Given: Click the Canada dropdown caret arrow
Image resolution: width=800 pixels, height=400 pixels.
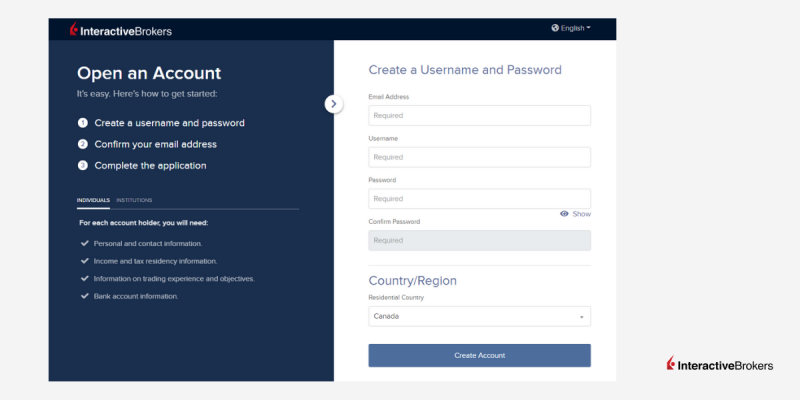Looking at the screenshot, I should pos(581,317).
